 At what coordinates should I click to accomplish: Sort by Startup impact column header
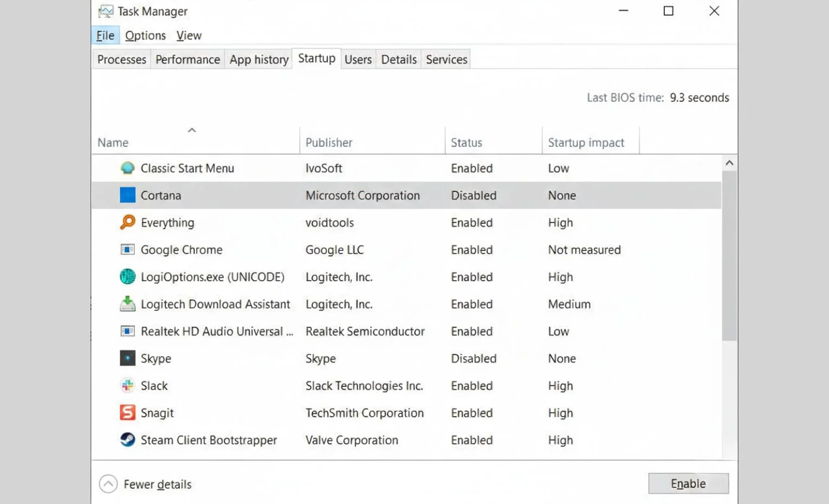tap(591, 142)
